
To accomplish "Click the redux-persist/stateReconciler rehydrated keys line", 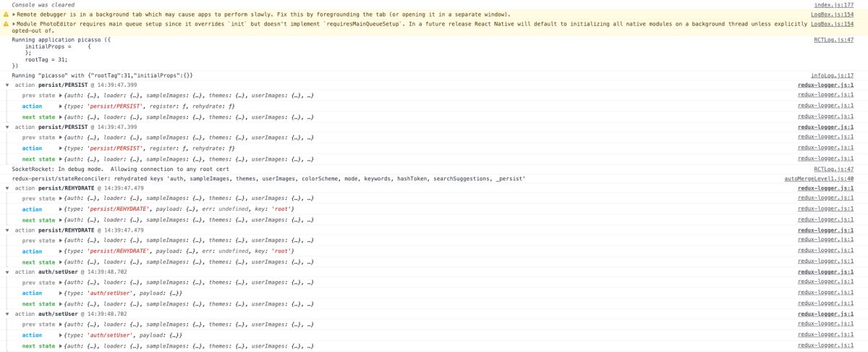I will (268, 178).
